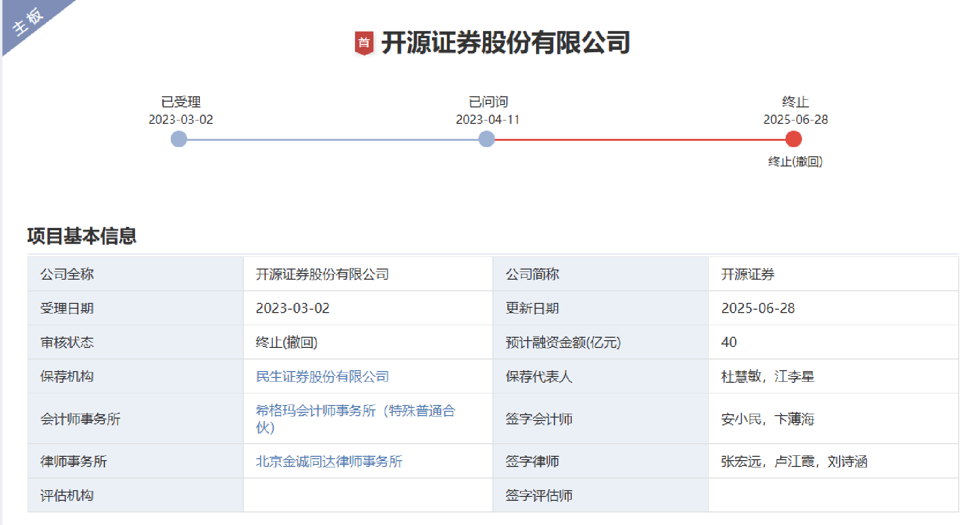The image size is (980, 525).
Task: Click the financing amount value 40
Action: [x=729, y=342]
